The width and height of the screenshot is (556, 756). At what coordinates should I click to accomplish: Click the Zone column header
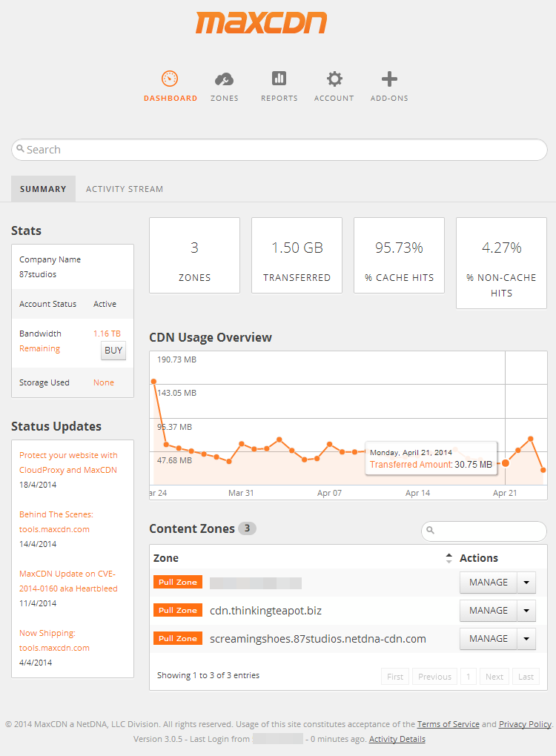[x=166, y=558]
